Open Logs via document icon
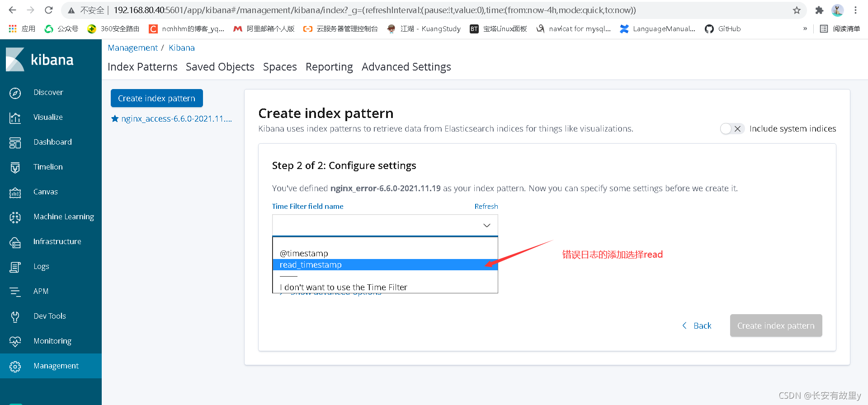 [x=15, y=267]
